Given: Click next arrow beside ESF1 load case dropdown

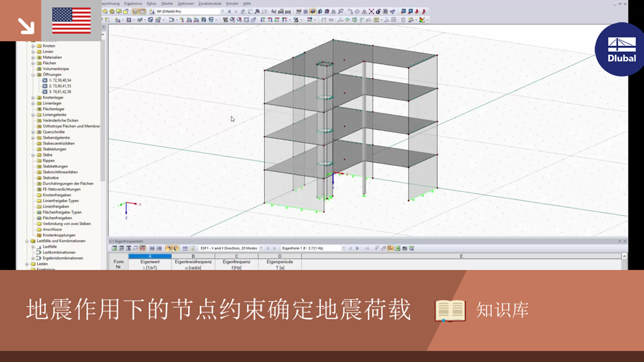Looking at the screenshot, I should (x=275, y=248).
